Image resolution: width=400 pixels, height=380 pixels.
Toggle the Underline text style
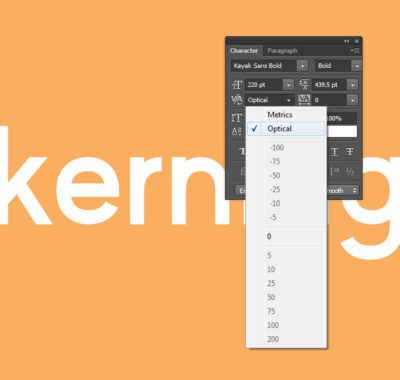pyautogui.click(x=335, y=152)
